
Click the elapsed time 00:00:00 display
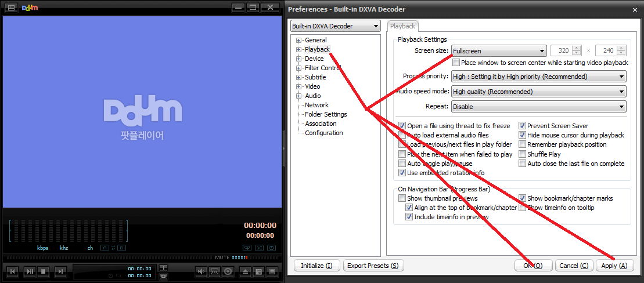(260, 225)
